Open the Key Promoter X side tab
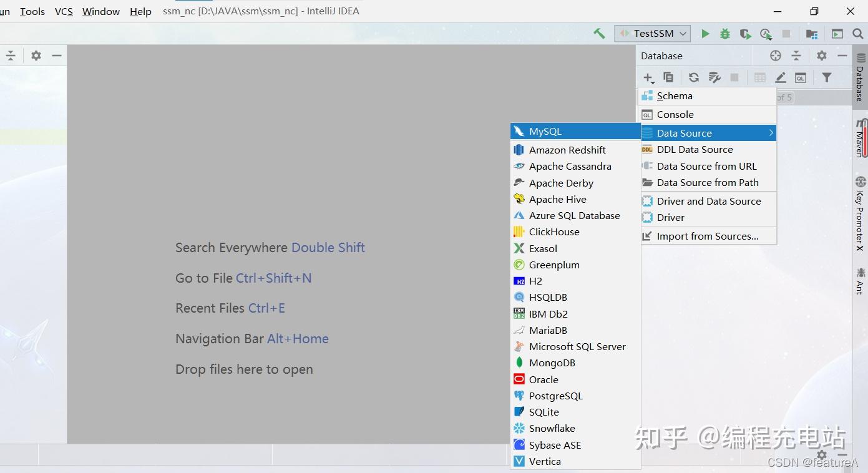Viewport: 868px width, 473px height. (861, 214)
